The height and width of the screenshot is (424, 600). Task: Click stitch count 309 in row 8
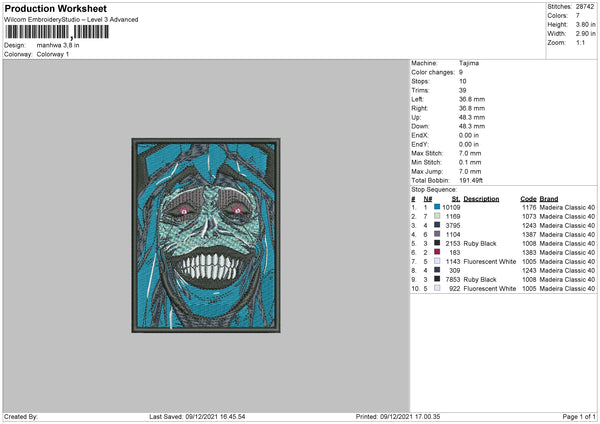click(455, 271)
